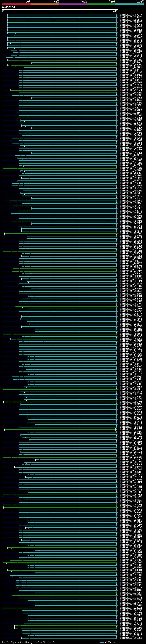The height and width of the screenshot is (644, 146).
Task: Click the UniRef100_O24226 label
Action: point(131,608)
